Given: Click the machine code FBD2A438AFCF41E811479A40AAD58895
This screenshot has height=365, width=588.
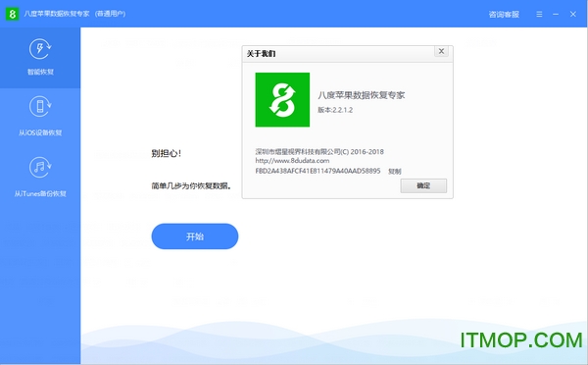Looking at the screenshot, I should click(x=318, y=171).
